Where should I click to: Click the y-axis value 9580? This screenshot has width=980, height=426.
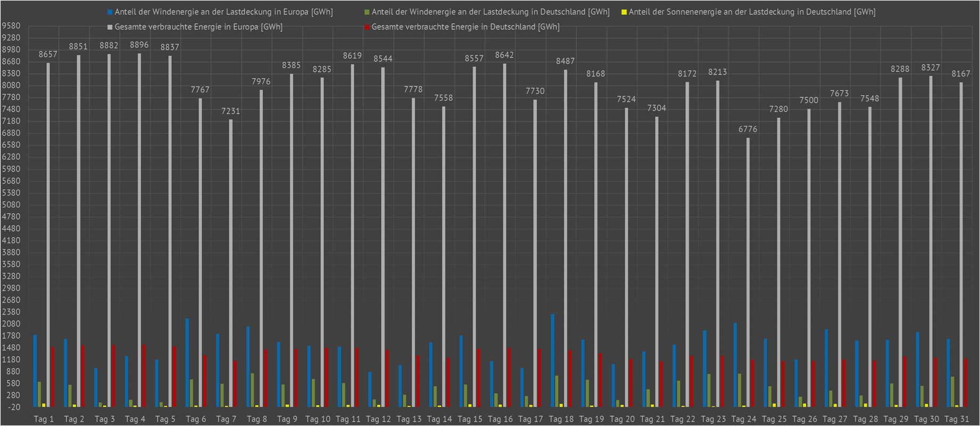11,26
